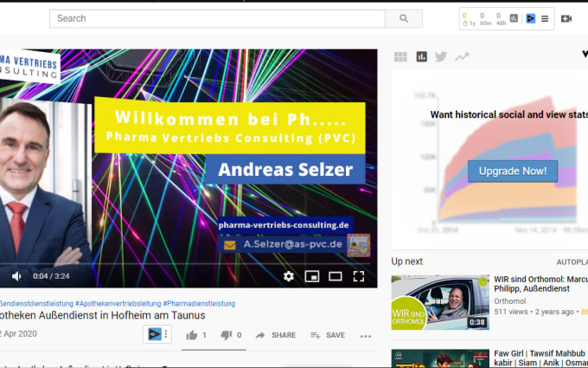This screenshot has height=368, width=588.
Task: Enable miniplayer mode
Action: pyautogui.click(x=312, y=276)
